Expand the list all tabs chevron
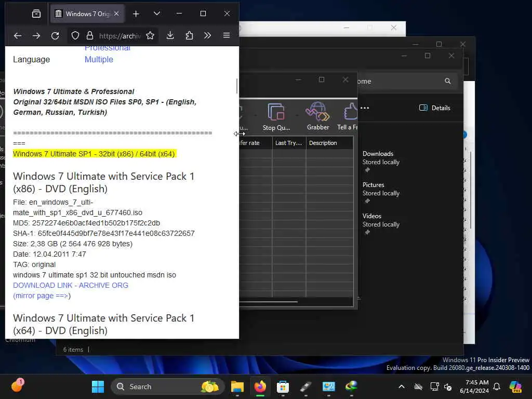Viewport: 532px width, 399px height. click(x=157, y=14)
